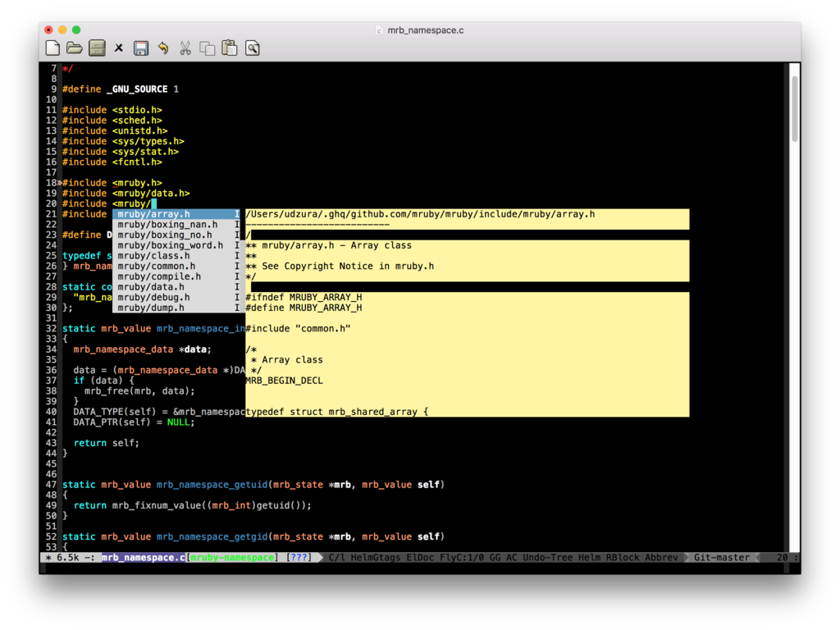Choose mruby/boxing_nan.h from the completion list
This screenshot has width=840, height=630.
[x=176, y=225]
